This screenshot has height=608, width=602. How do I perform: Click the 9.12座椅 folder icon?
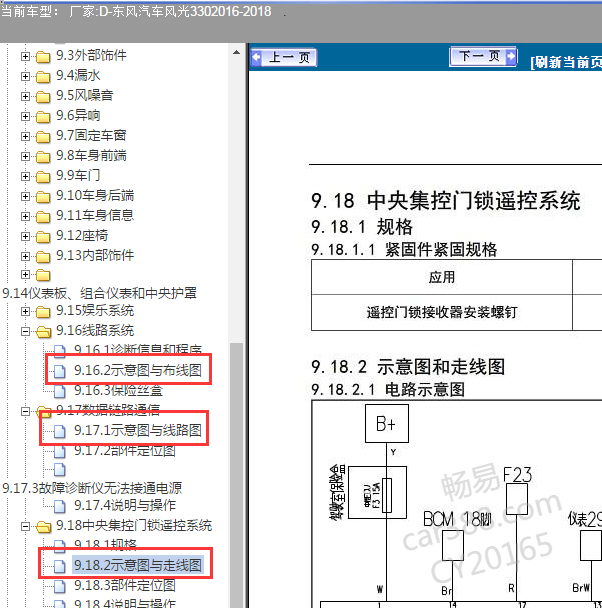point(43,237)
